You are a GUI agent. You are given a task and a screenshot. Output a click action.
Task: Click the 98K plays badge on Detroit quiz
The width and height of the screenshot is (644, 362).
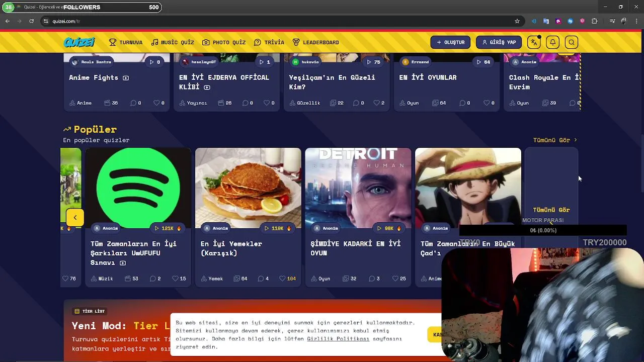(x=389, y=228)
